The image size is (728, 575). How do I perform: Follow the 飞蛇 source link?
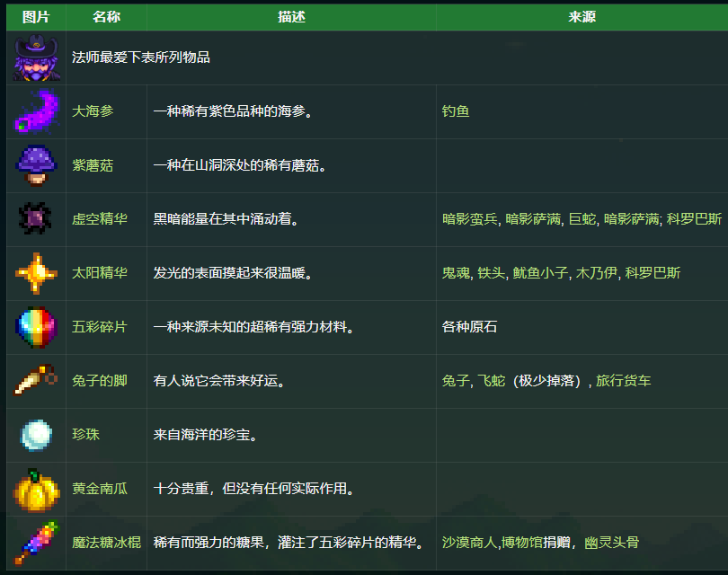click(492, 381)
